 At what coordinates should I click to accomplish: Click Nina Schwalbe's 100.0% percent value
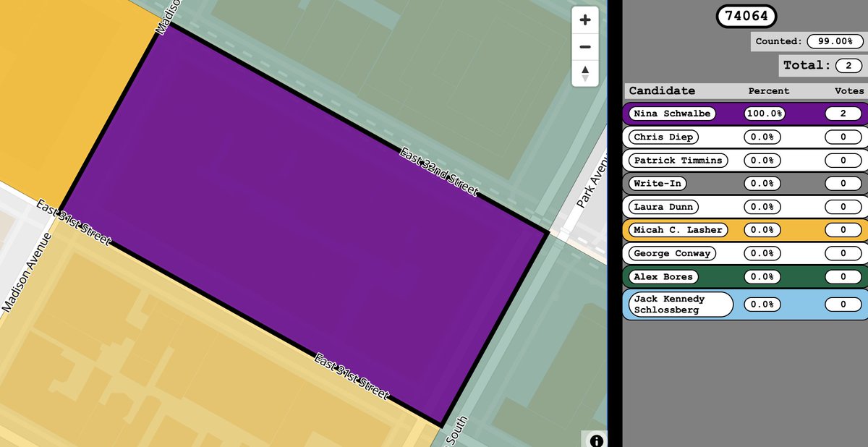(x=765, y=114)
